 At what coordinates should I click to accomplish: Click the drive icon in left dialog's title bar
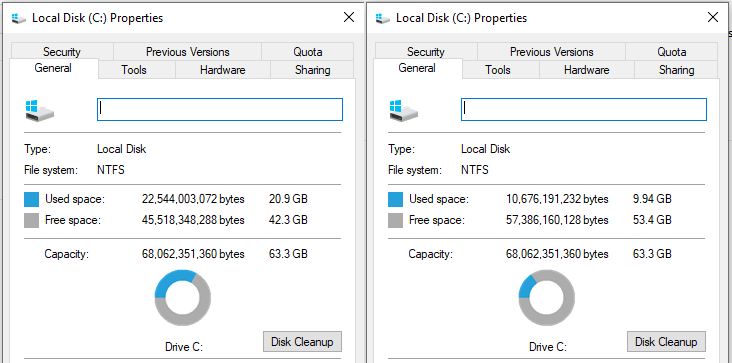click(19, 19)
